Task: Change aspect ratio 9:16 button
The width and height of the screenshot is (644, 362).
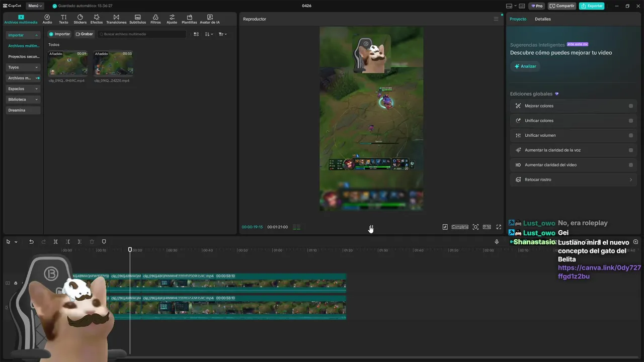Action: pyautogui.click(x=487, y=227)
